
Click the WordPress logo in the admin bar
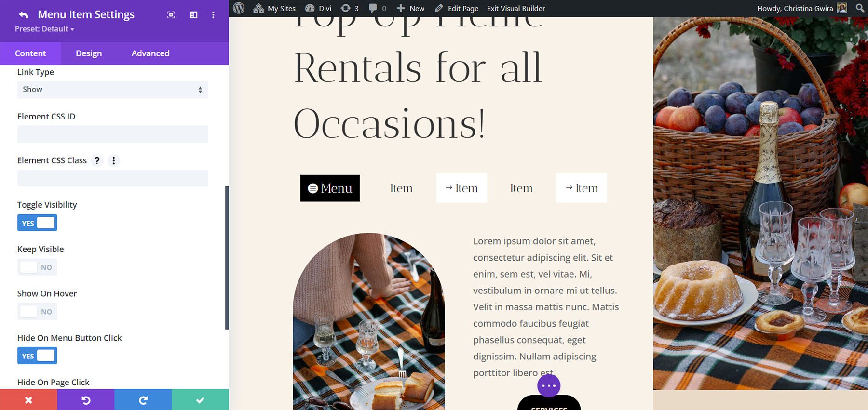239,8
